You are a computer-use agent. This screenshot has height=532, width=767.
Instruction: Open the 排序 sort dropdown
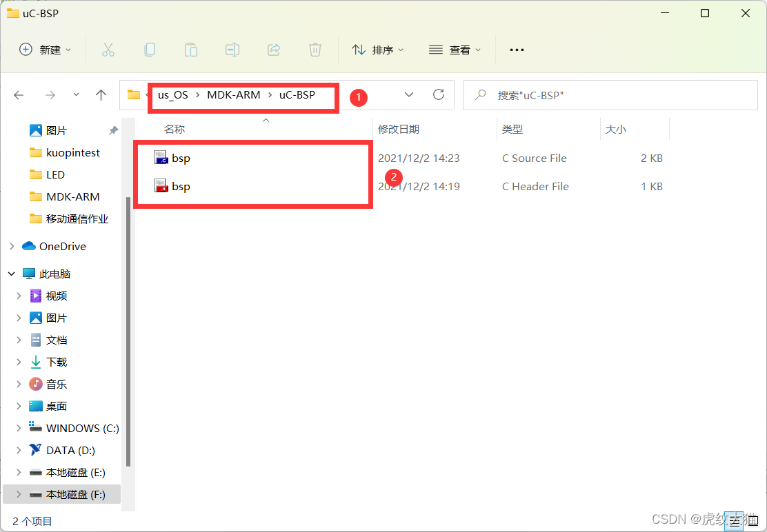377,50
